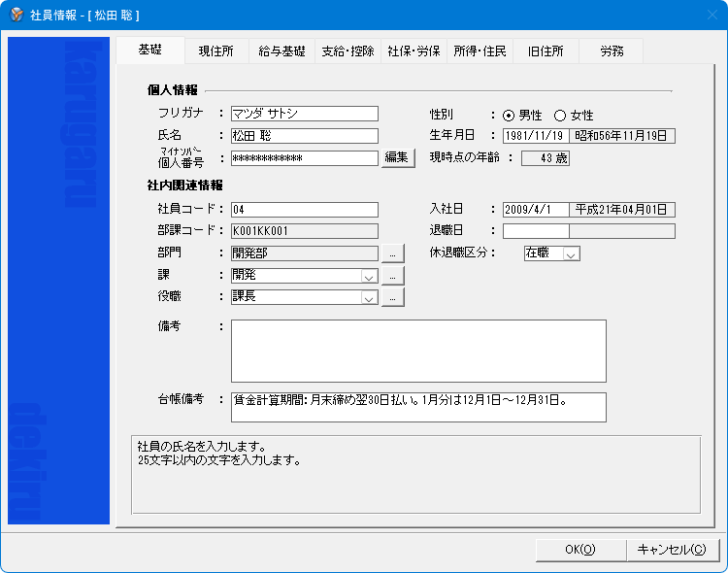
Task: Click the 編集 button for 個人番号
Action: [398, 158]
